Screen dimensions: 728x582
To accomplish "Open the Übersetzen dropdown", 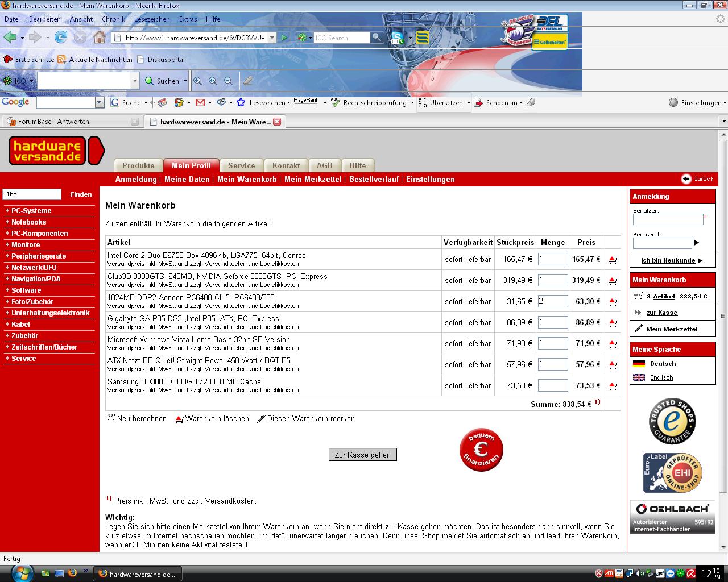I will coord(469,103).
